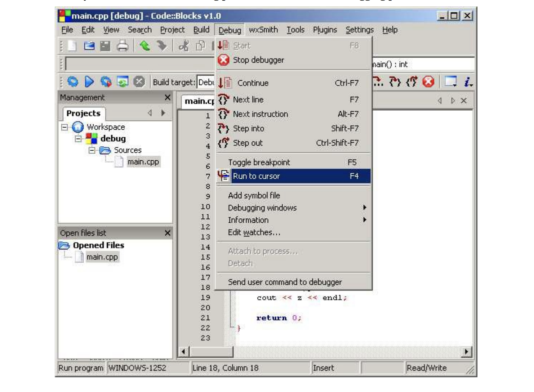Close the Management panel
This screenshot has width=534, height=392.
pos(168,98)
